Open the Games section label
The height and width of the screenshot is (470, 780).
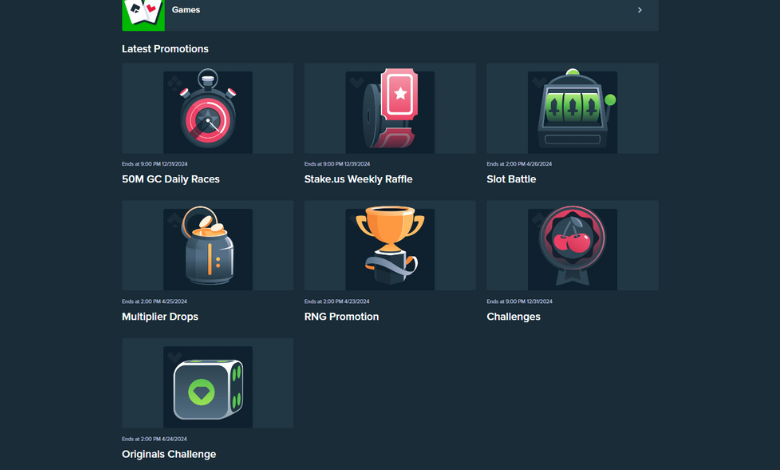point(186,10)
